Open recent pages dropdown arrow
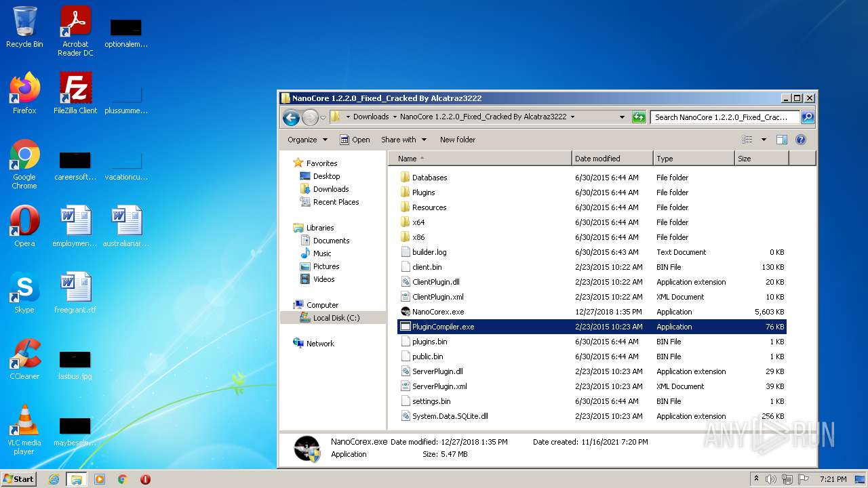Viewport: 868px width, 488px height. [x=323, y=117]
